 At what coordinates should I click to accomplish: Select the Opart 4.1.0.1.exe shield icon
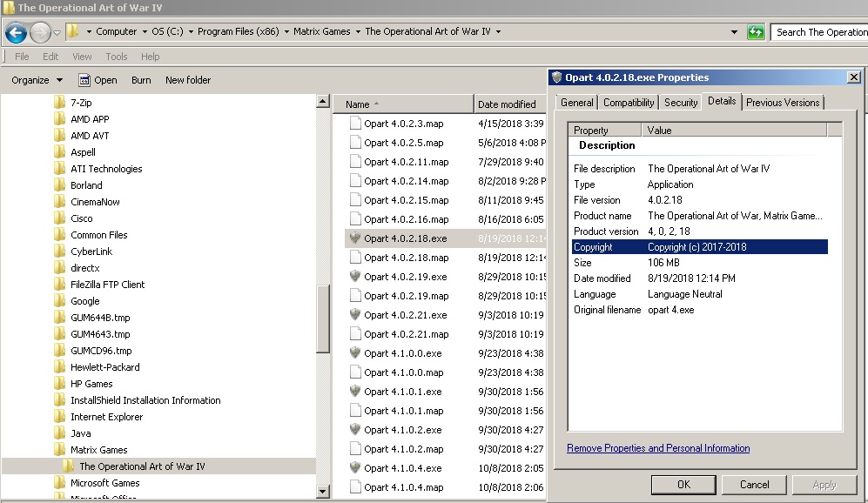point(355,392)
